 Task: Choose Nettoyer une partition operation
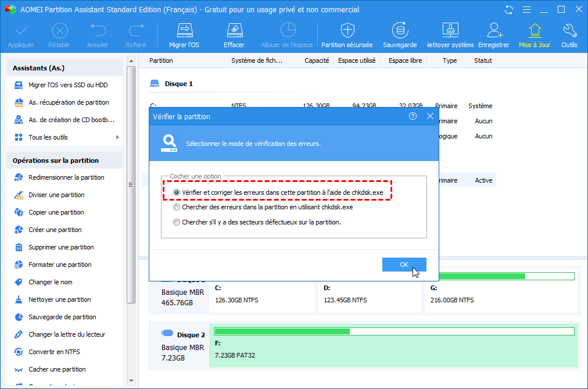(52, 299)
